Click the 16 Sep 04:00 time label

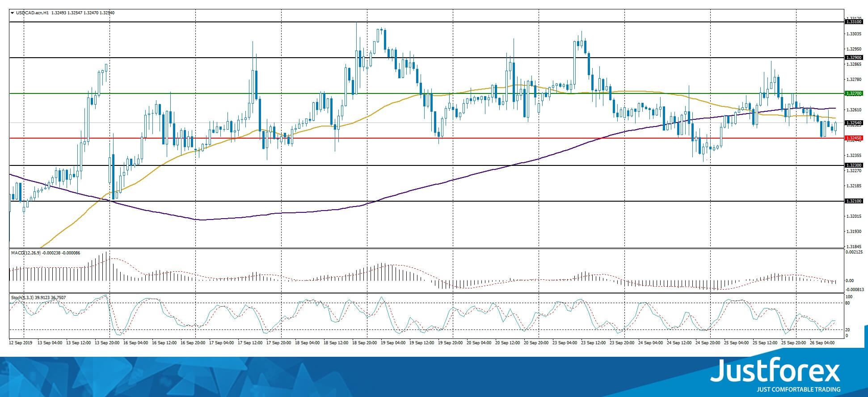pyautogui.click(x=136, y=343)
